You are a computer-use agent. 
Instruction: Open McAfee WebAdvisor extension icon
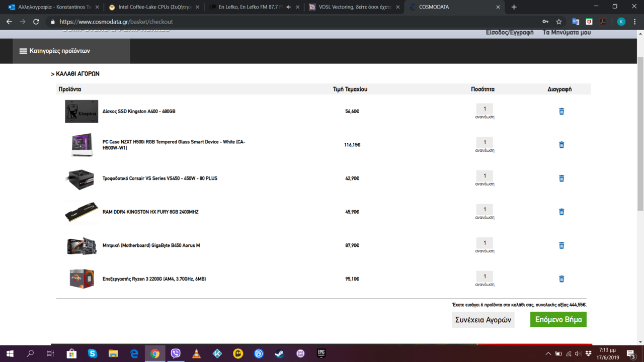589,22
